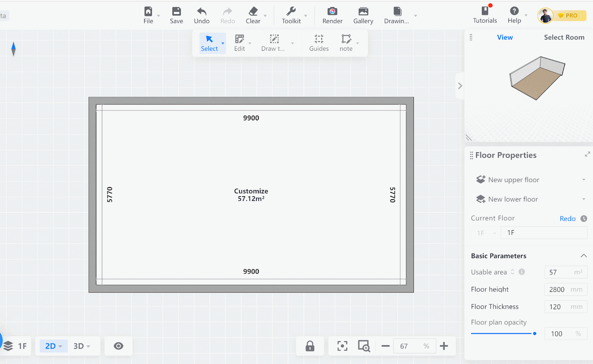The width and height of the screenshot is (593, 364).
Task: Toggle the padlock lock button
Action: [x=310, y=346]
